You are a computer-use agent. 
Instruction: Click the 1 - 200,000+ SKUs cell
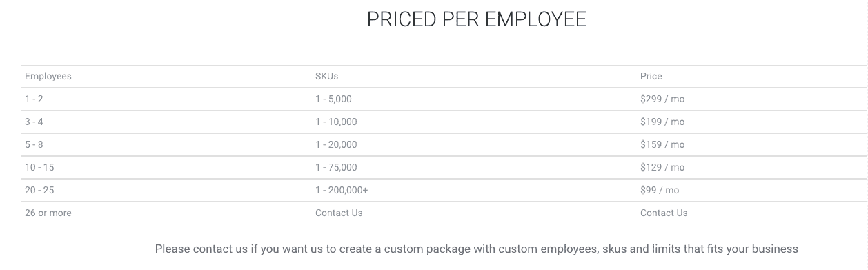click(x=342, y=190)
